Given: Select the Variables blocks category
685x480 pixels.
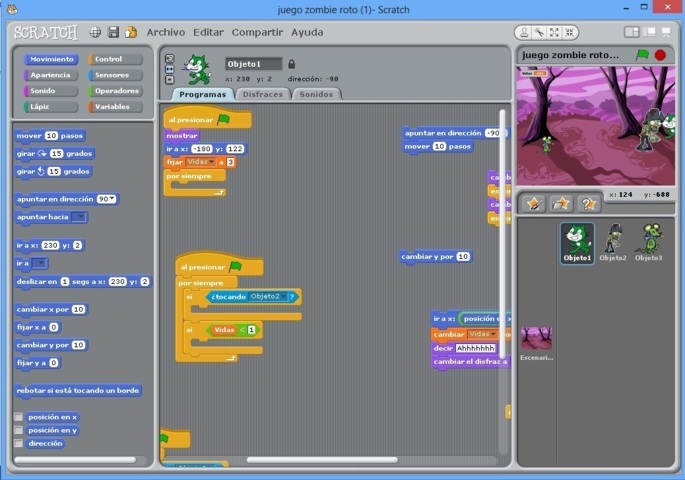Looking at the screenshot, I should [x=114, y=106].
